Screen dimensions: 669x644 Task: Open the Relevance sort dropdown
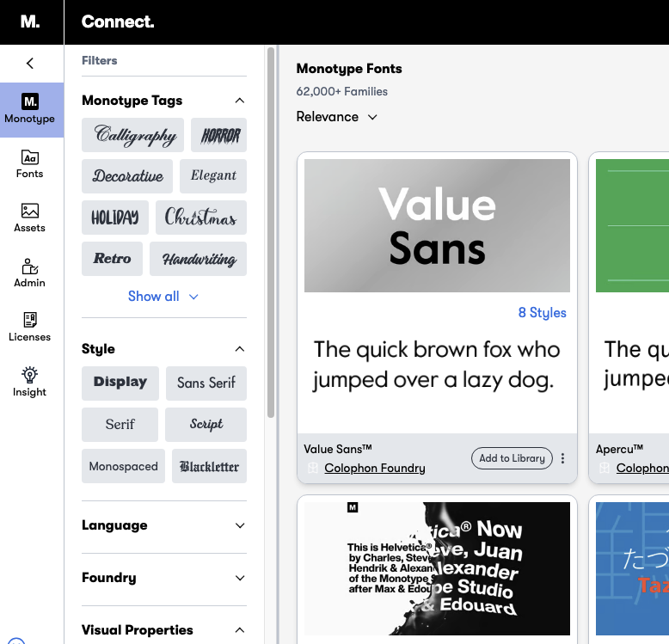[x=336, y=117]
